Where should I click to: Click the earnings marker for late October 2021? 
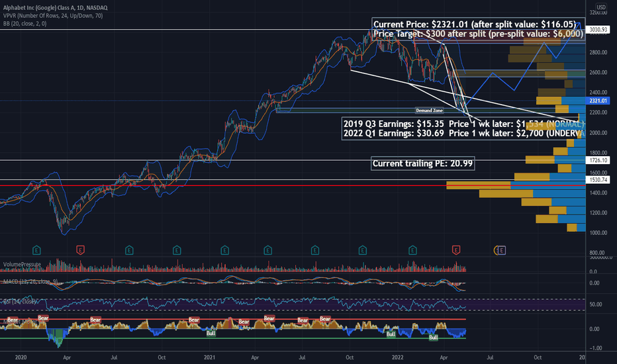[362, 250]
